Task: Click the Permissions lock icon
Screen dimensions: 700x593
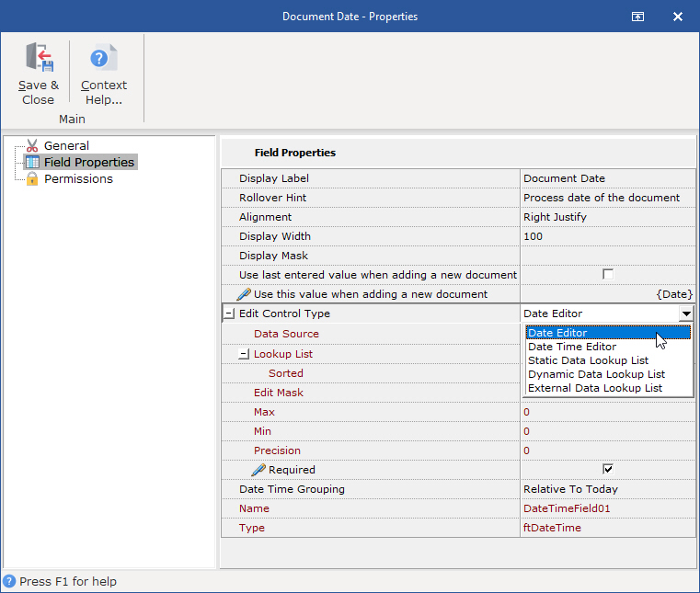Action: pos(32,179)
